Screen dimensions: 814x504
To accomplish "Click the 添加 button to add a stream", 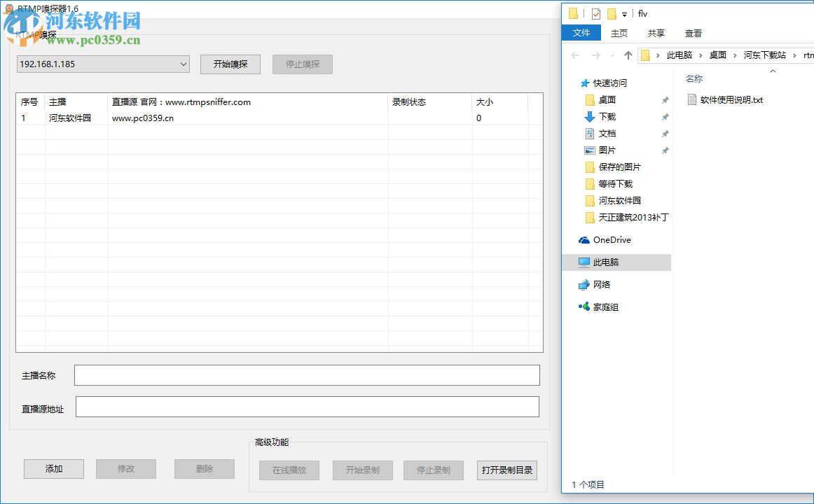I will coord(53,469).
